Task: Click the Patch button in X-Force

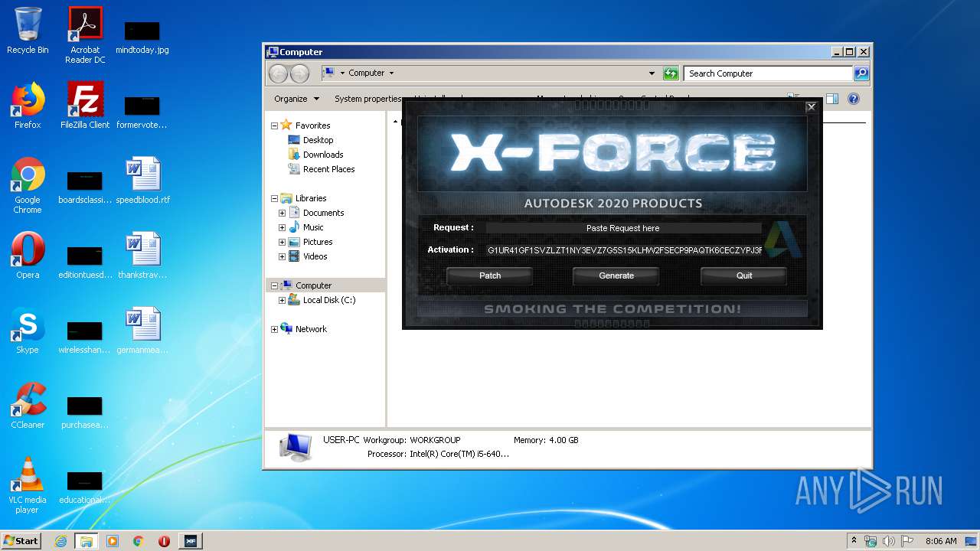Action: point(490,275)
